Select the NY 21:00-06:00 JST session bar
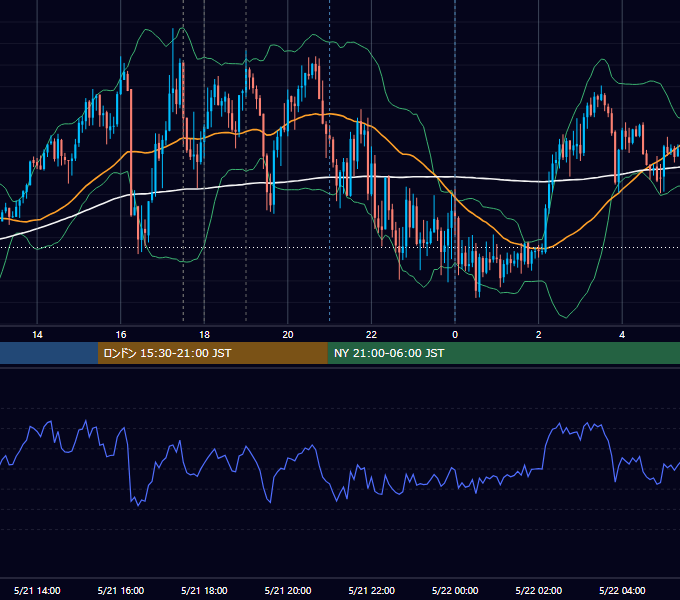Viewport: 680px width, 600px height. (503, 353)
